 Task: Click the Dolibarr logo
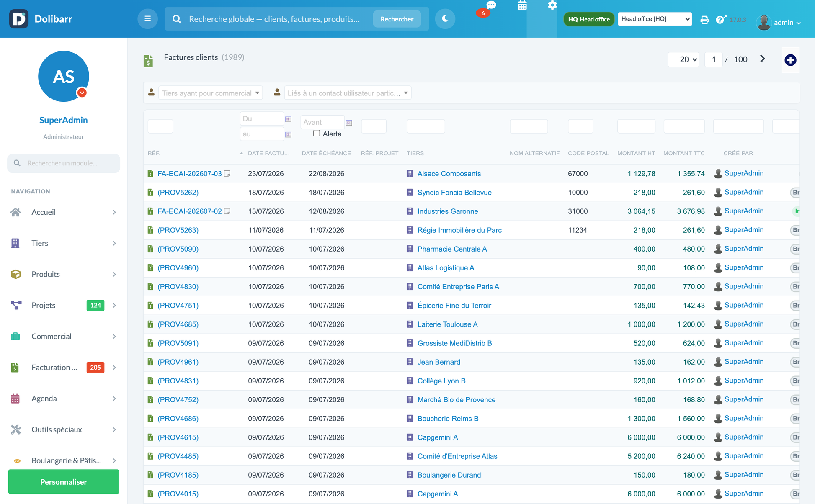[19, 19]
